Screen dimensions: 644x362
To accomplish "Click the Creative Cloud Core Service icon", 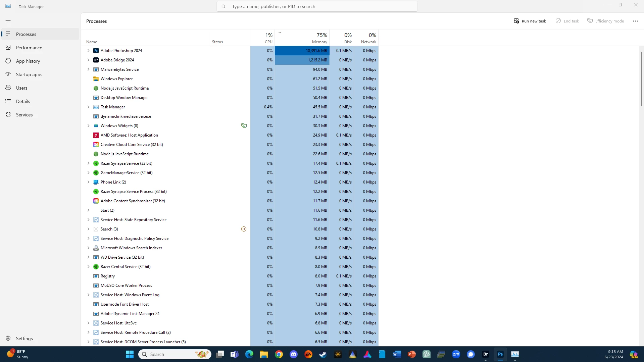I will [x=96, y=145].
